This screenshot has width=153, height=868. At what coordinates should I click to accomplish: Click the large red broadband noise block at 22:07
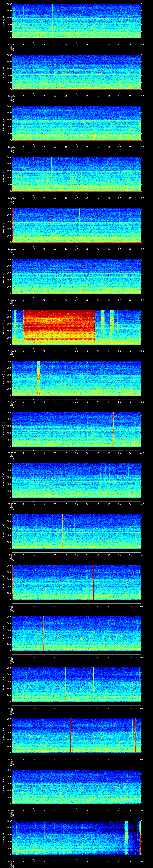(x=59, y=325)
